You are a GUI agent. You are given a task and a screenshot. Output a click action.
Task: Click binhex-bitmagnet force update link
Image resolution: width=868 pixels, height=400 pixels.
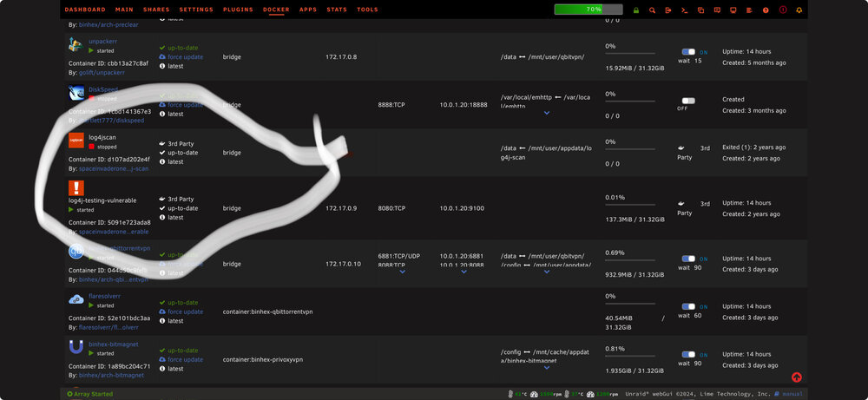coord(186,359)
